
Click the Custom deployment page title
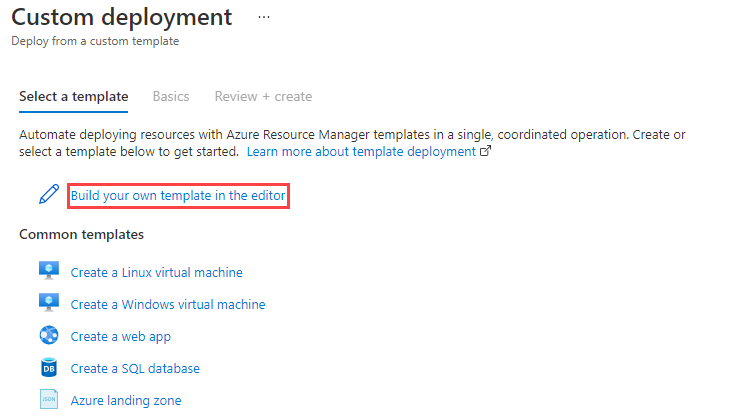coord(122,18)
